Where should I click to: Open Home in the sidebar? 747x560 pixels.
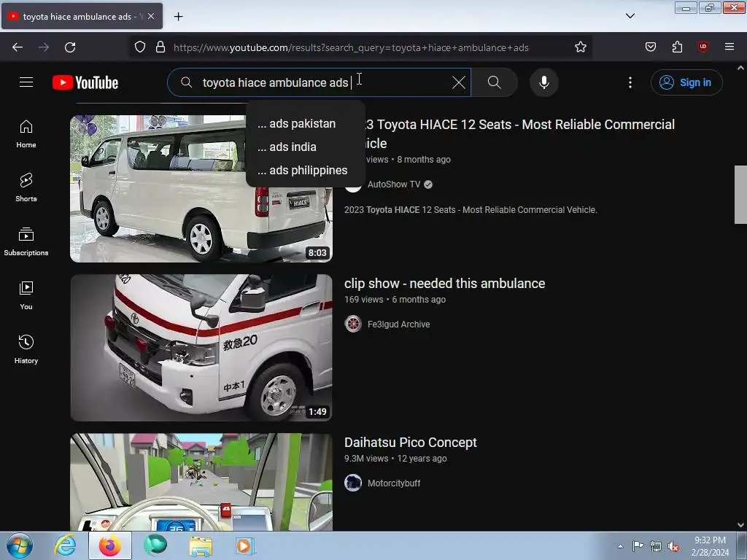click(x=26, y=134)
